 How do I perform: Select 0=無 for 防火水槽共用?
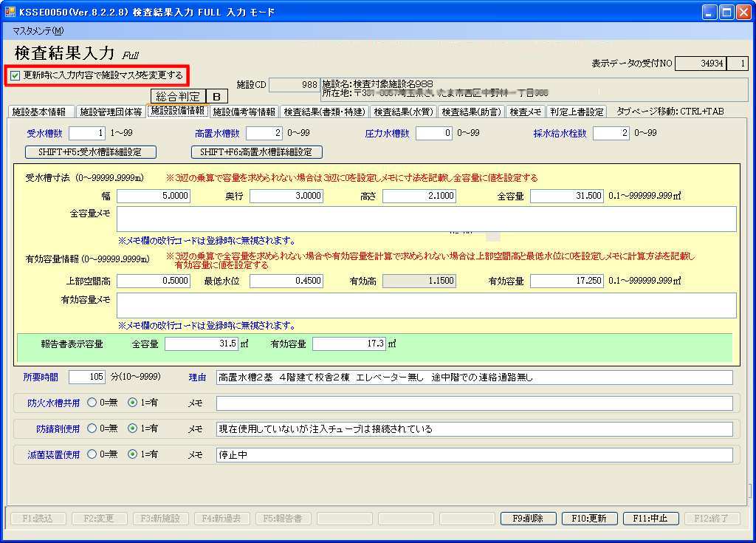tap(92, 403)
